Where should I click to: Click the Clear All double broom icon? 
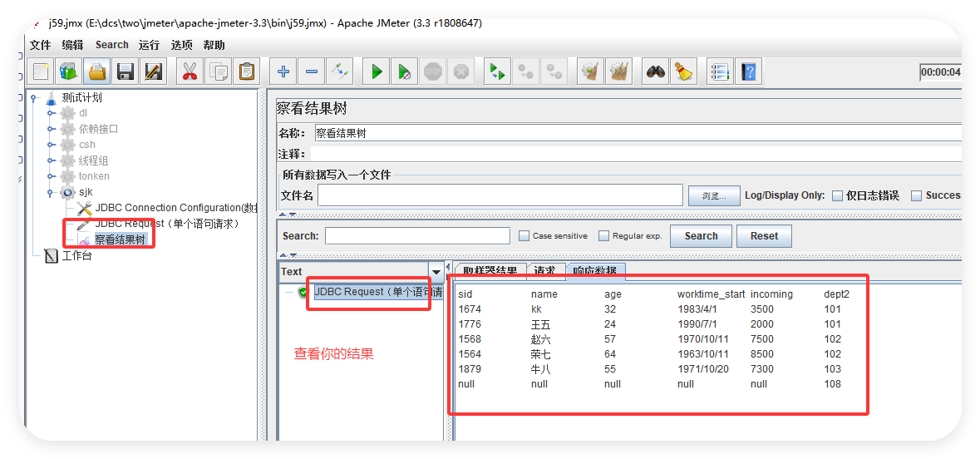pyautogui.click(x=618, y=72)
